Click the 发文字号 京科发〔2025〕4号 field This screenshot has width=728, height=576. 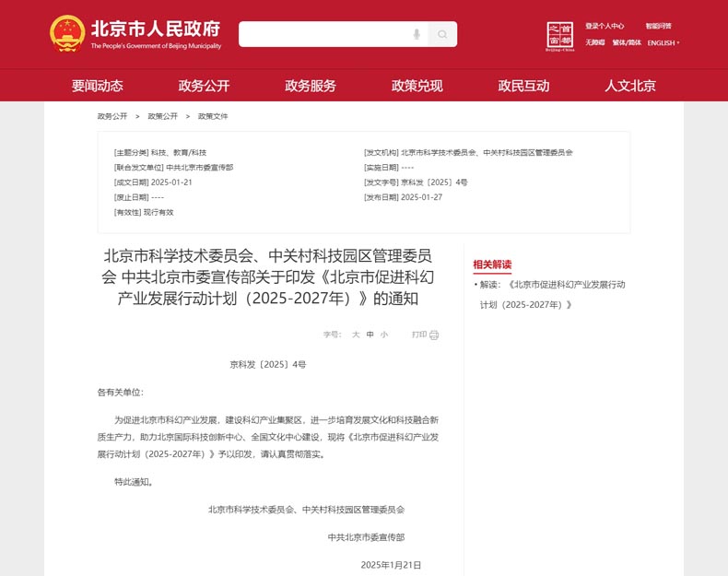(416, 182)
